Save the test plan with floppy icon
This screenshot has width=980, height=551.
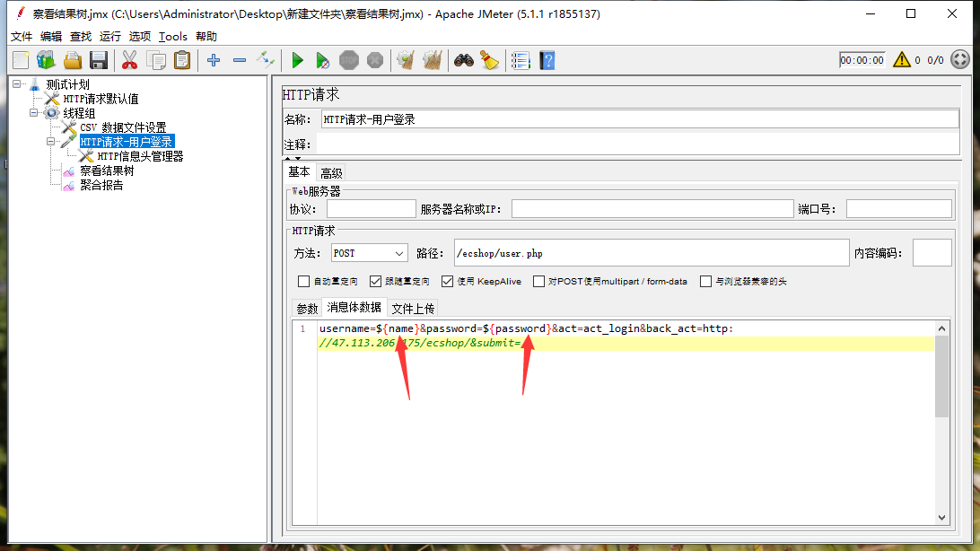click(x=99, y=61)
